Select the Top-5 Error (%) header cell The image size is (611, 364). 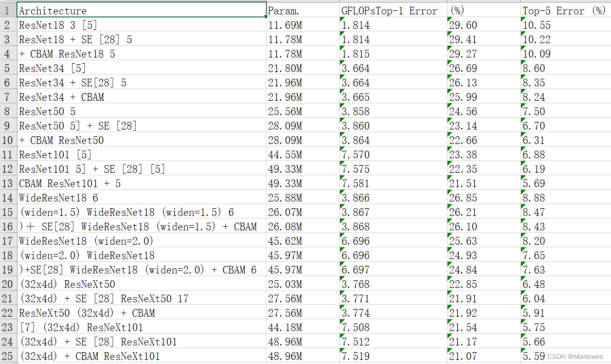(x=566, y=10)
